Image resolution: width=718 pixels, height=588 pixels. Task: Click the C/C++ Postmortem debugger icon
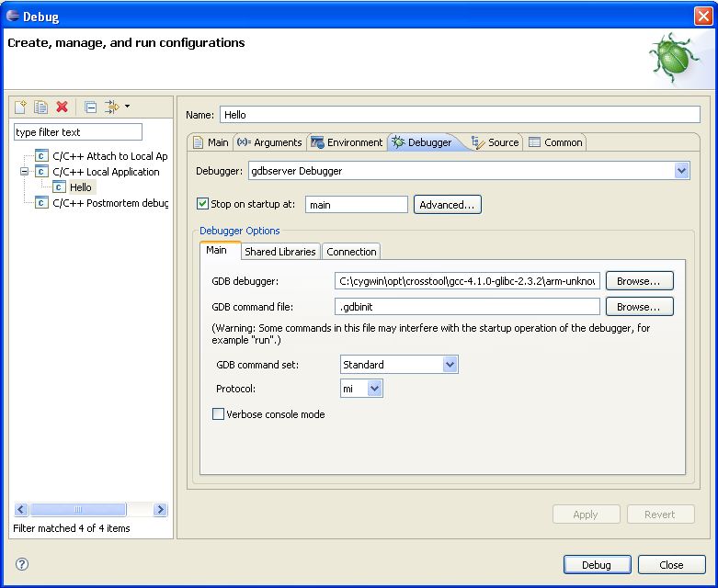pyautogui.click(x=41, y=203)
